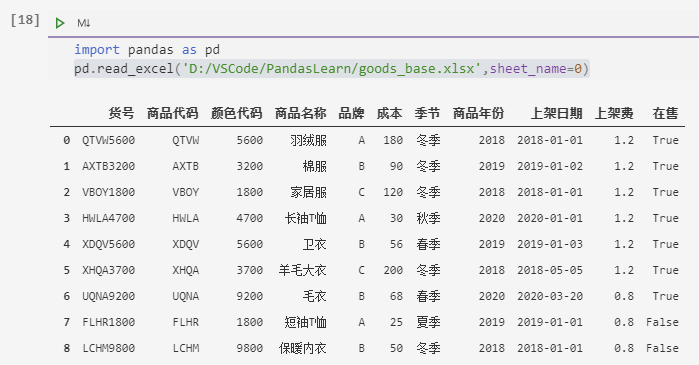Click the [18] execution count label
The height and width of the screenshot is (365, 699).
(25, 20)
